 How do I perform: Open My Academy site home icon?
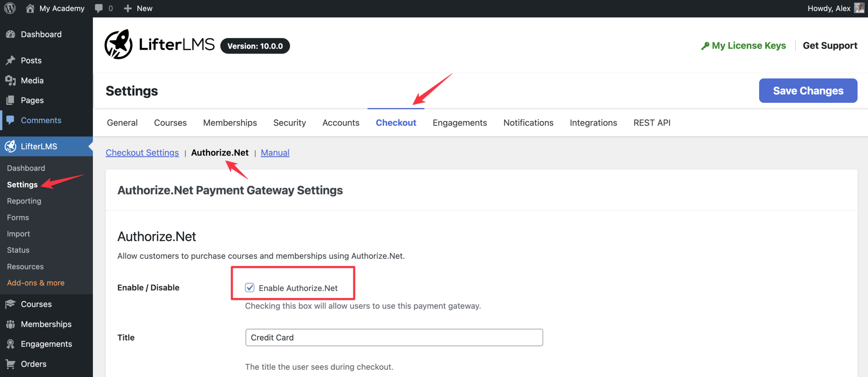coord(30,8)
